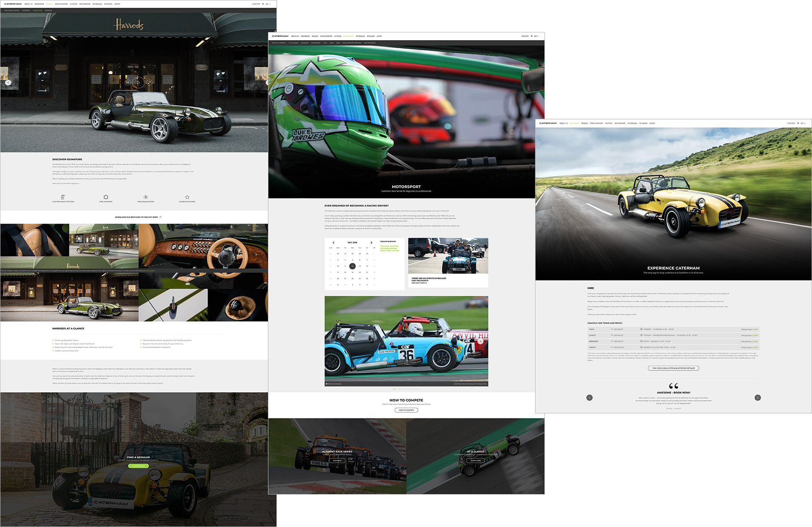Open Configurator menu on Signature page
Image resolution: width=812 pixels, height=527 pixels.
tap(61, 4)
